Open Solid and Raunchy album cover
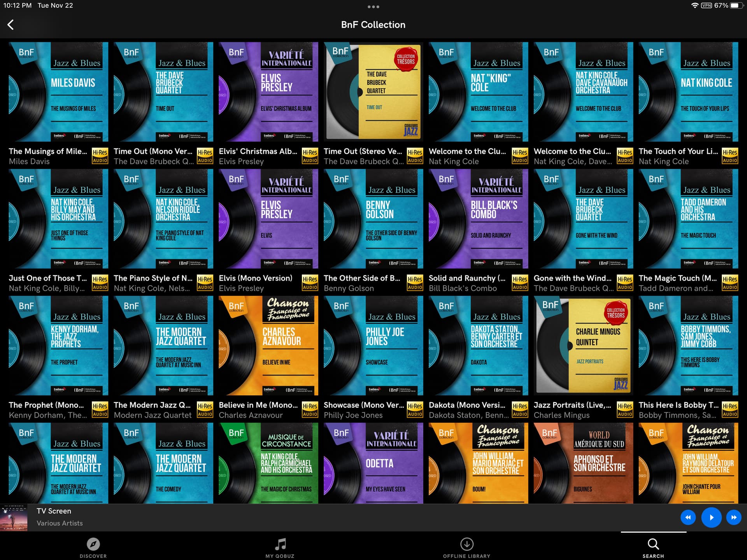The height and width of the screenshot is (560, 747). (x=479, y=219)
